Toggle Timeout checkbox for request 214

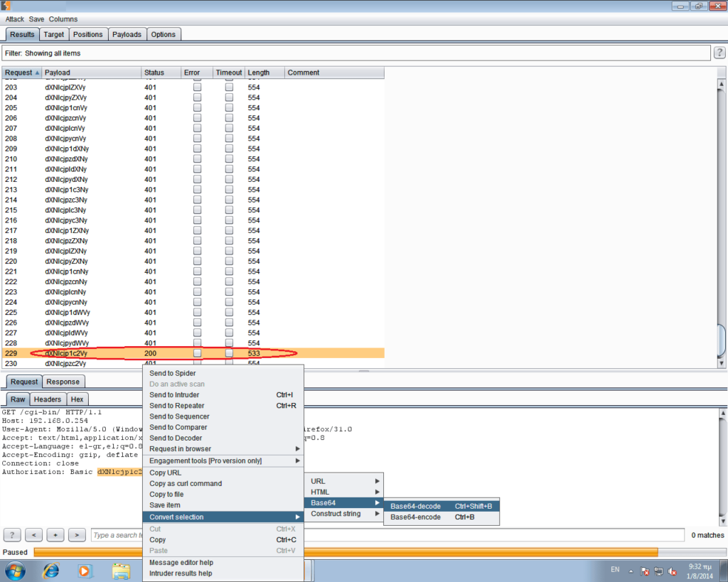229,200
